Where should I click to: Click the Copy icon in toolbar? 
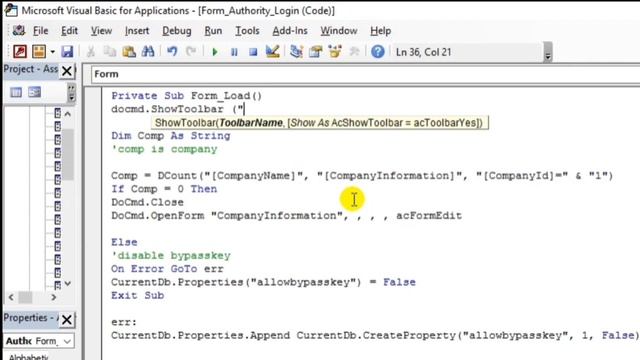[x=110, y=52]
